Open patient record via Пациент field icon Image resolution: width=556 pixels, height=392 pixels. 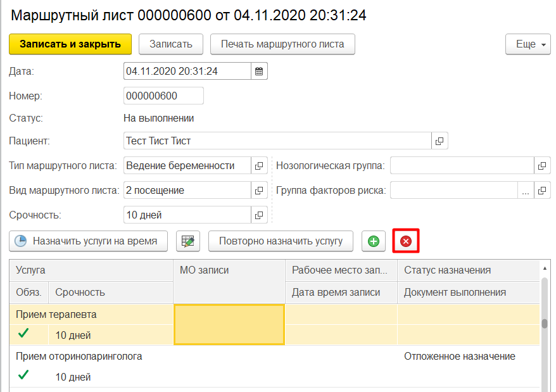tap(439, 141)
